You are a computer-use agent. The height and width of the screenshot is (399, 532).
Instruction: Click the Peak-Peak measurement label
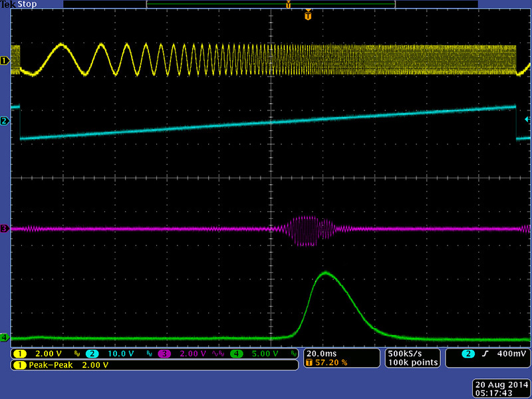pos(51,365)
